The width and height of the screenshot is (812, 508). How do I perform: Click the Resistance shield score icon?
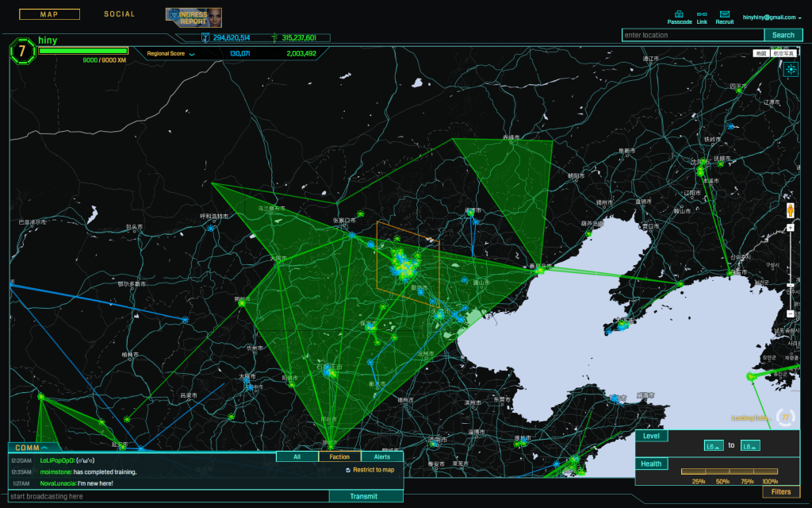pos(205,37)
